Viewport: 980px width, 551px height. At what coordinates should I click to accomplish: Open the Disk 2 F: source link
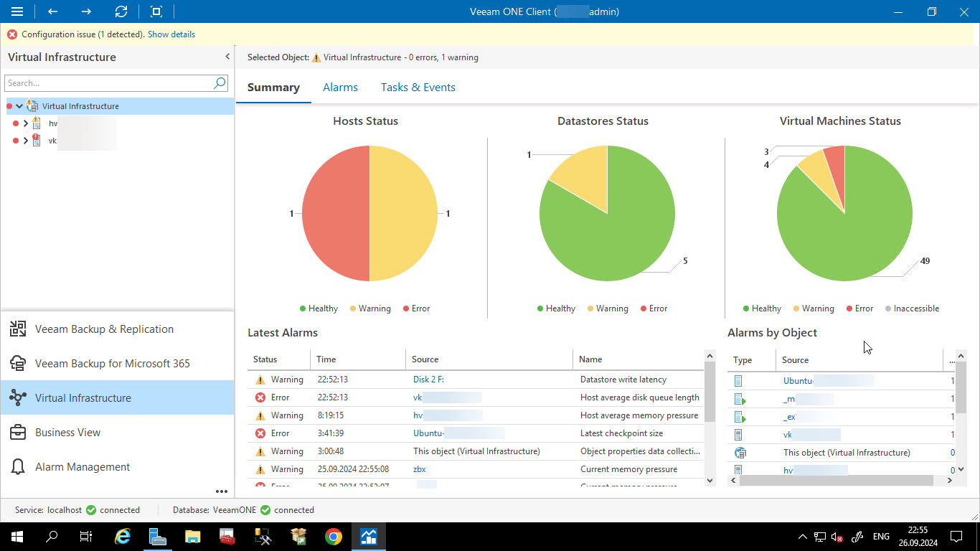(428, 380)
